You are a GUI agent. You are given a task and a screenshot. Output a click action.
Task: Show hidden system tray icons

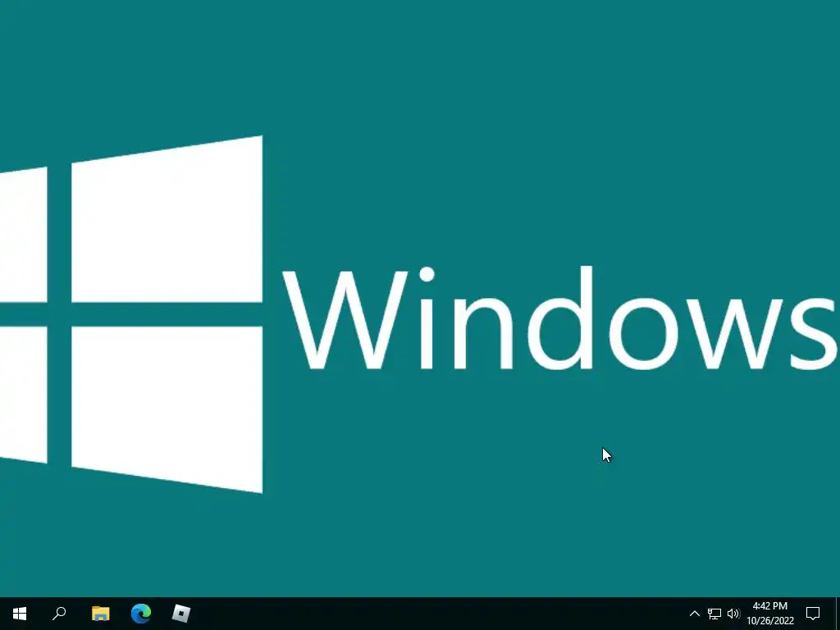click(694, 614)
